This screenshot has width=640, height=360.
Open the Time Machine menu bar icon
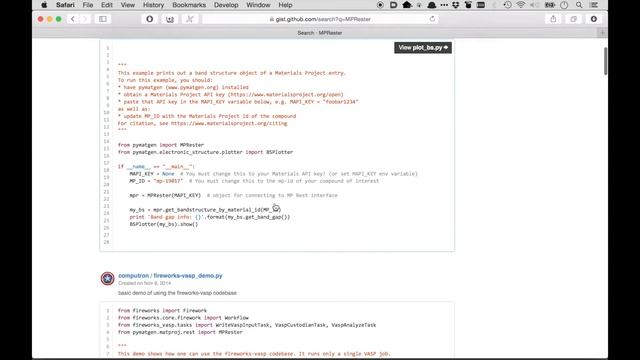pos(507,5)
